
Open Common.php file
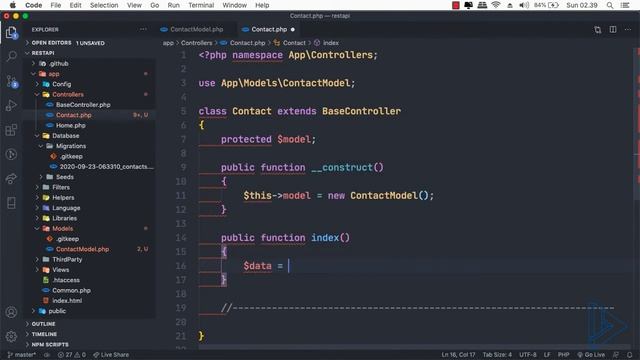pos(71,290)
